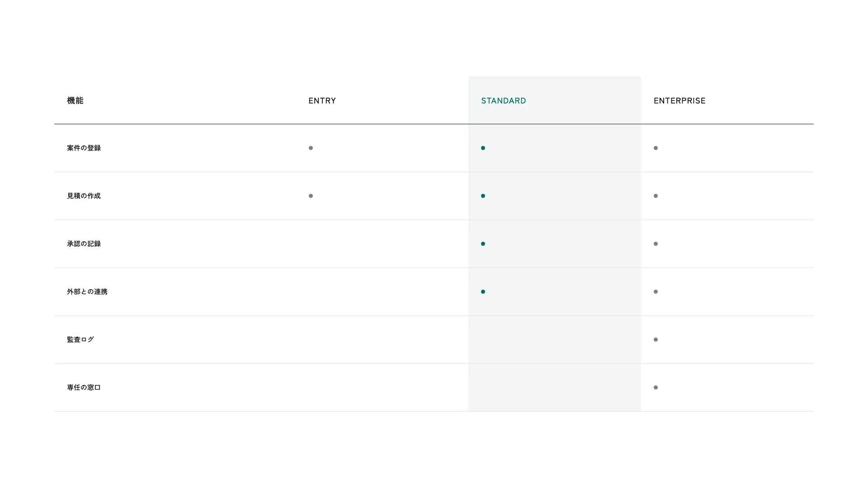Image resolution: width=868 pixels, height=488 pixels.
Task: Select the 案件の登録 row label
Action: point(84,148)
